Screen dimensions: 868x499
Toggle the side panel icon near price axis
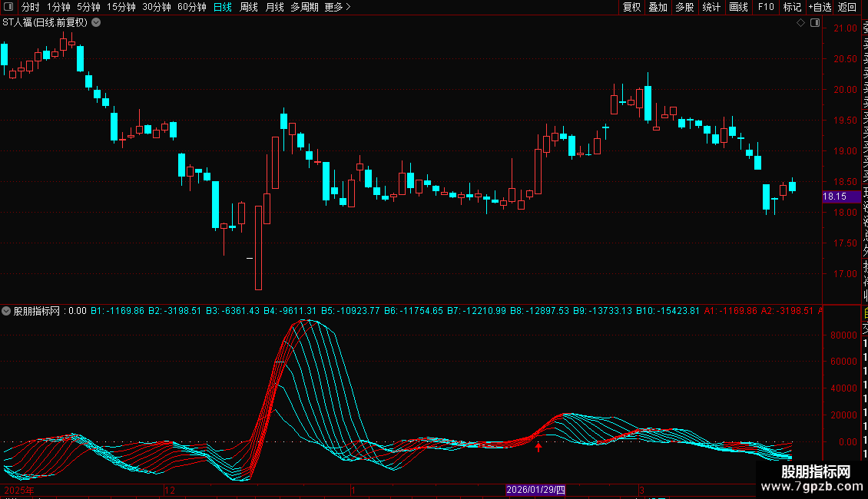[x=815, y=23]
